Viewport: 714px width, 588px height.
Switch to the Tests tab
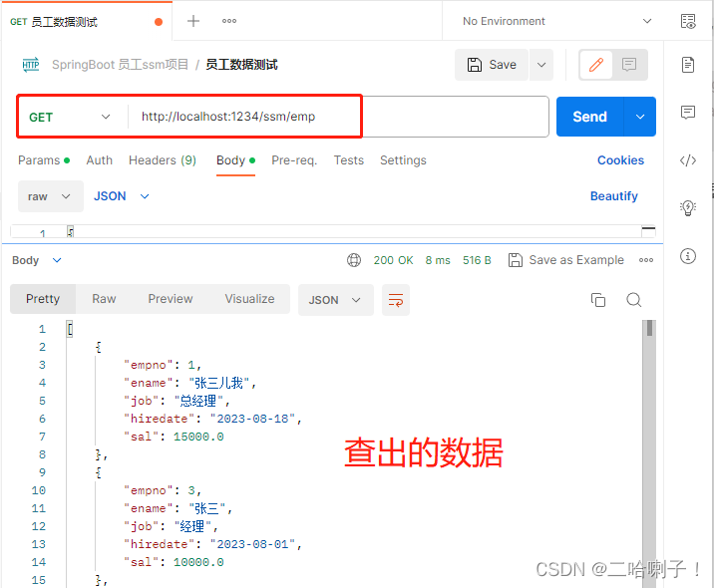[x=349, y=160]
